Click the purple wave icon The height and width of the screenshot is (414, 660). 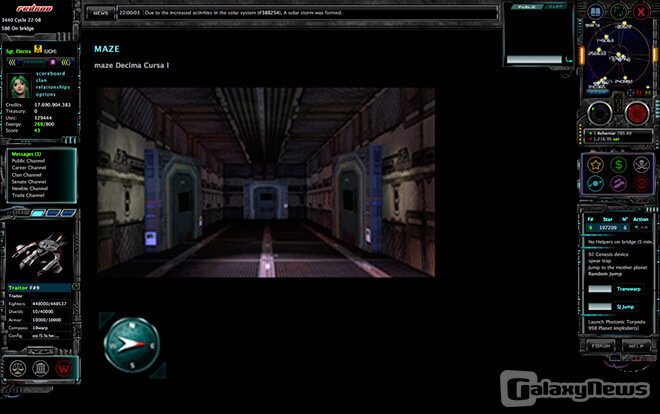[x=618, y=183]
